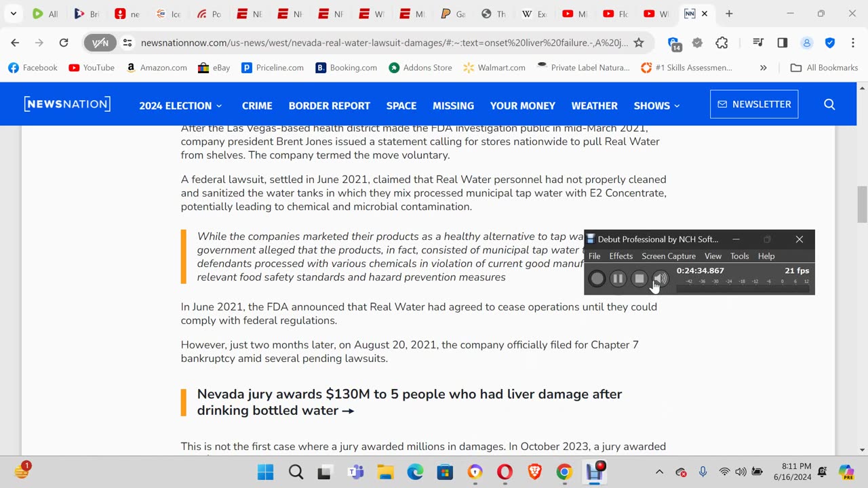Go to the MISSING section

[453, 106]
